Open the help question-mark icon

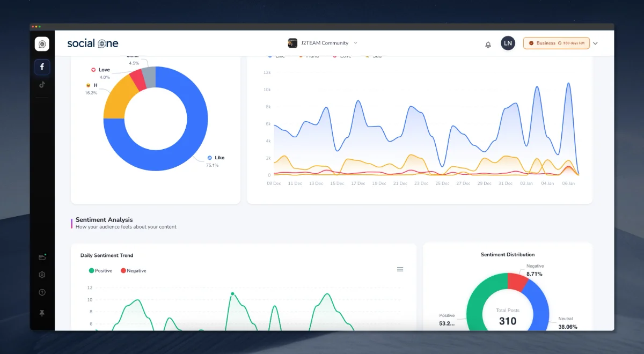[42, 293]
